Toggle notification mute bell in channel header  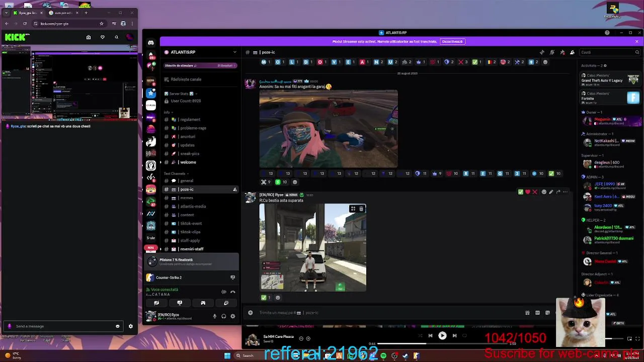point(552,52)
